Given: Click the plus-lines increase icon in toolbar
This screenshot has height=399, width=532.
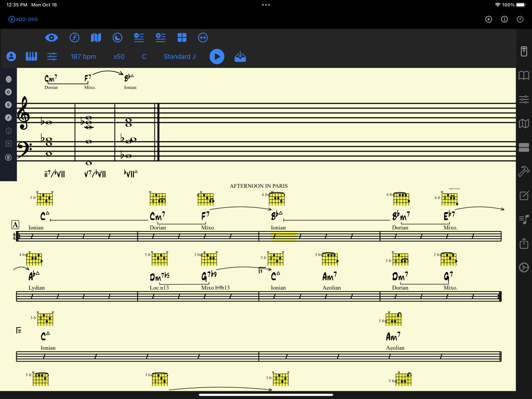Looking at the screenshot, I should pos(161,38).
